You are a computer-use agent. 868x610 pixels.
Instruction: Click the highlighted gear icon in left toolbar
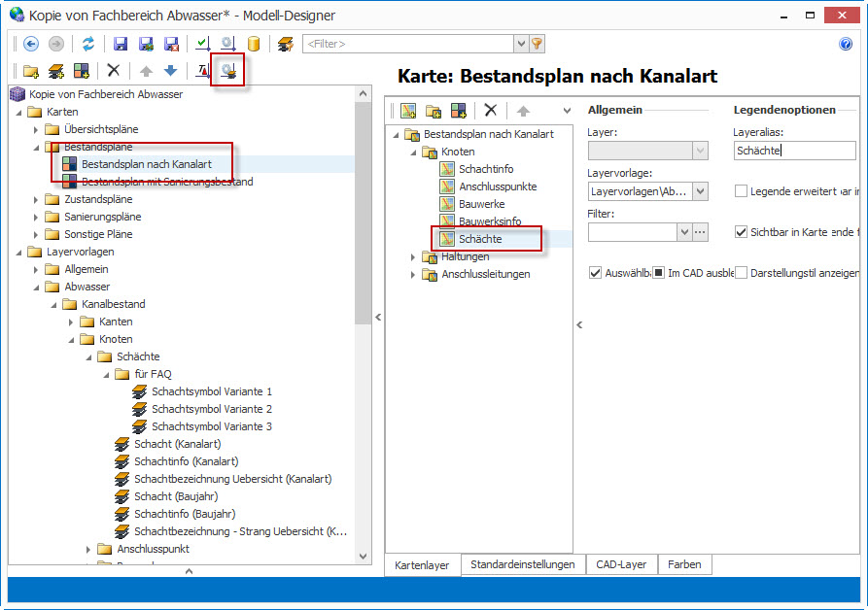[228, 70]
